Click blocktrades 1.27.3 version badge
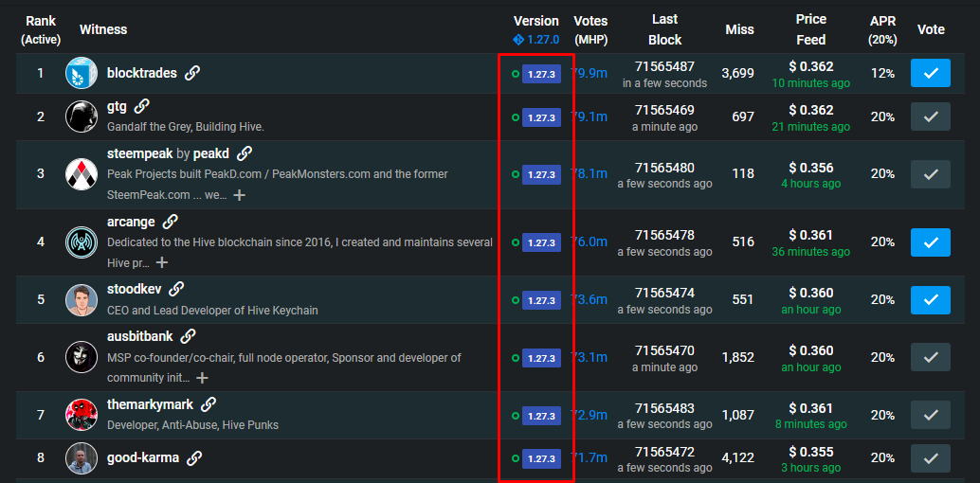Screen dimensions: 980x483 pos(541,74)
